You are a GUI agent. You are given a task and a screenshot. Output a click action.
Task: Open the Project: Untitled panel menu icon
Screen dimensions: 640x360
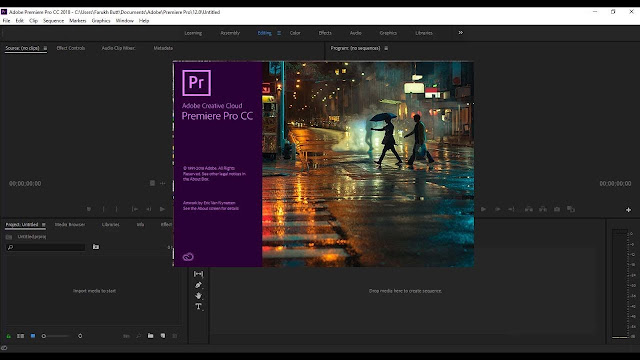43,224
